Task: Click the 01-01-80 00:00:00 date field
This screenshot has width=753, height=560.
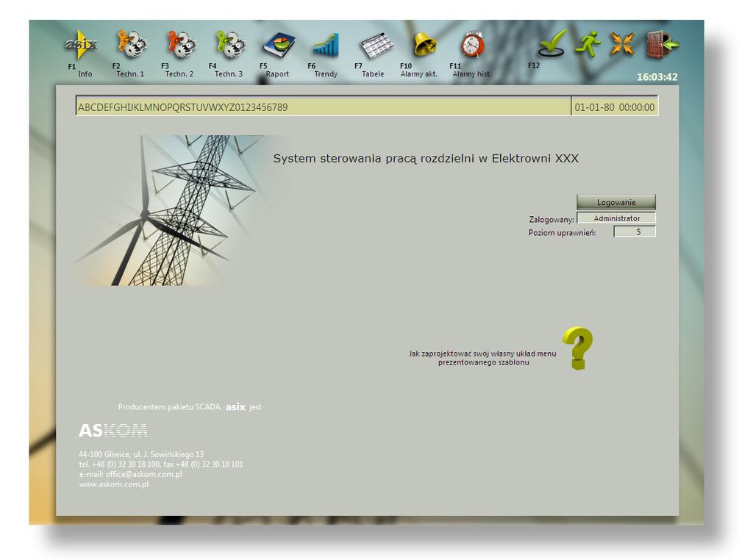Action: pos(614,107)
